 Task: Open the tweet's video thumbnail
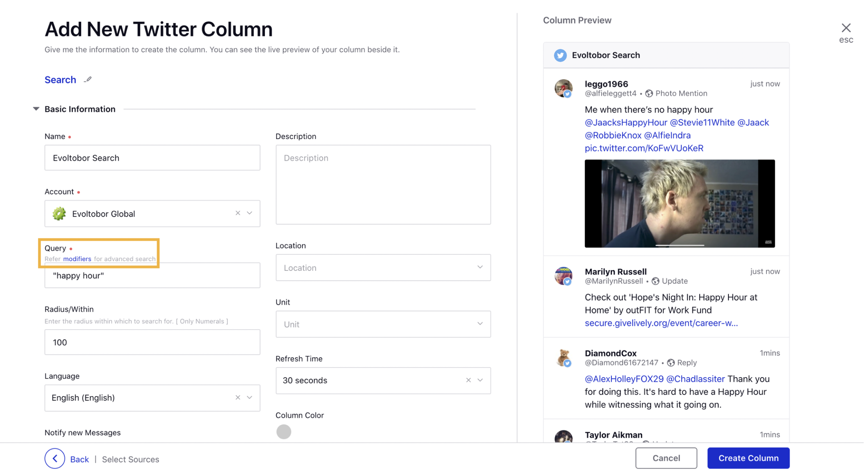(680, 203)
